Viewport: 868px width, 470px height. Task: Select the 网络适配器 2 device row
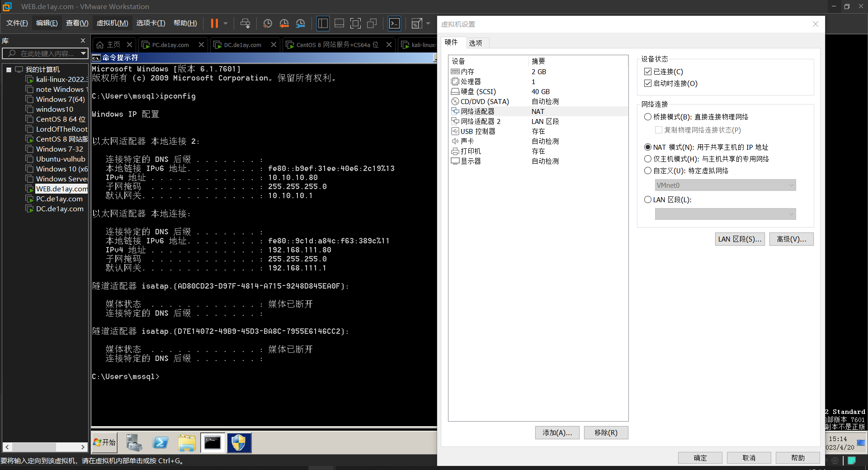click(x=538, y=121)
